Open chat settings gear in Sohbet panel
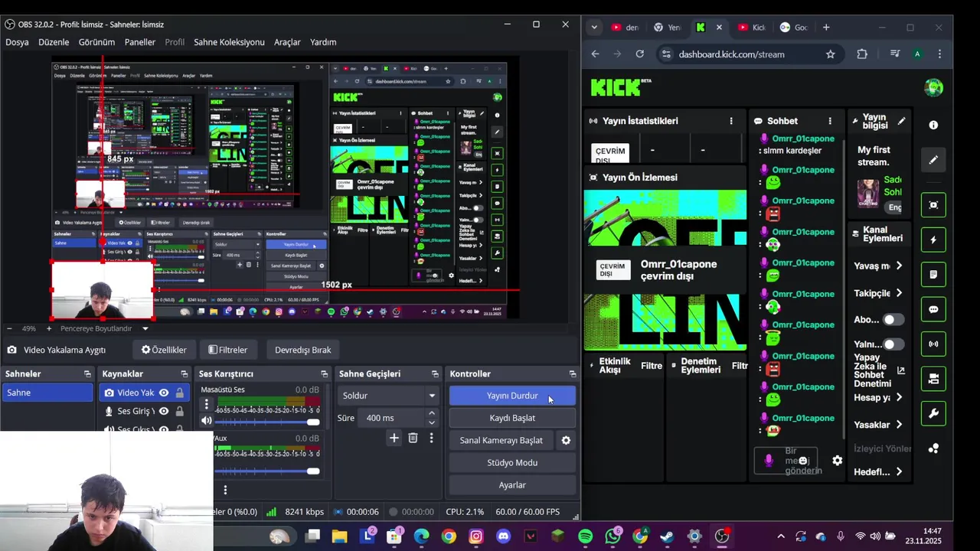The image size is (980, 551). 838,461
